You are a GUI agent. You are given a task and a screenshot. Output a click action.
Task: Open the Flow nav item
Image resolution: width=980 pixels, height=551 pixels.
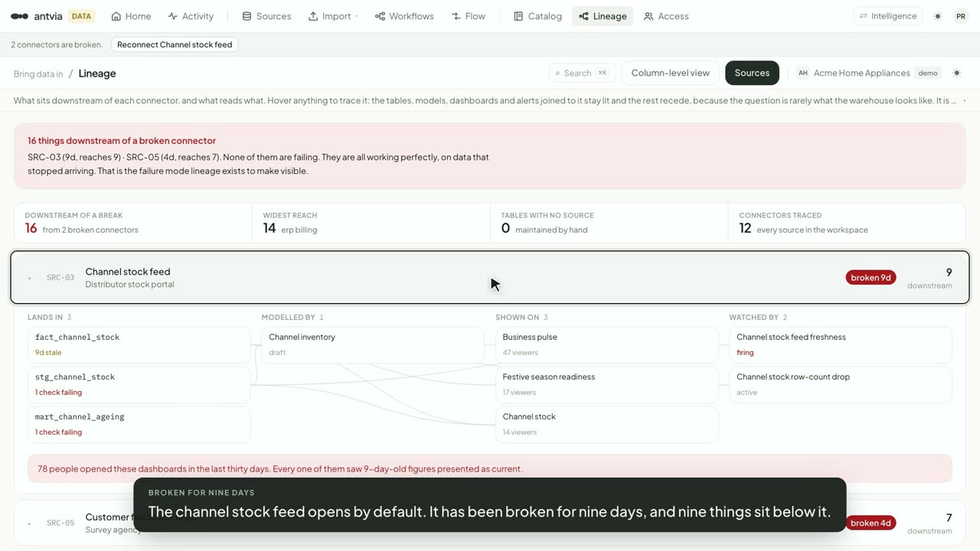tap(468, 16)
